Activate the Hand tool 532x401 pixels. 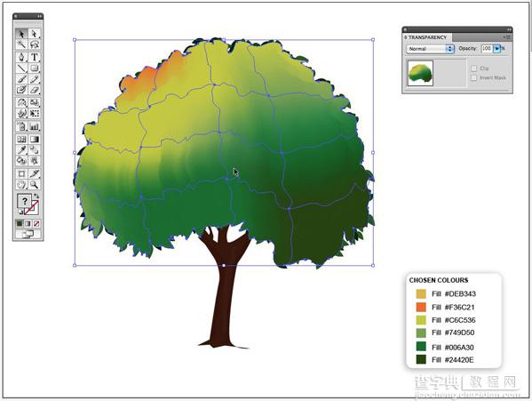(21, 184)
